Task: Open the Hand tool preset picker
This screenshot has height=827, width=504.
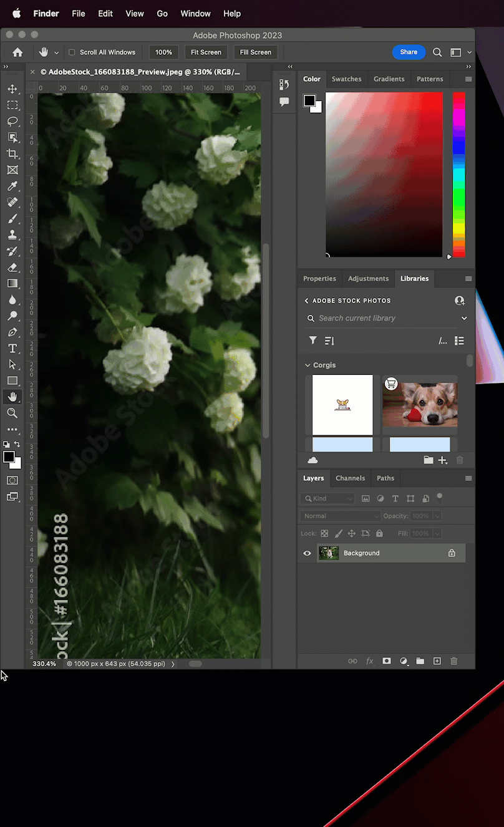Action: coord(57,52)
